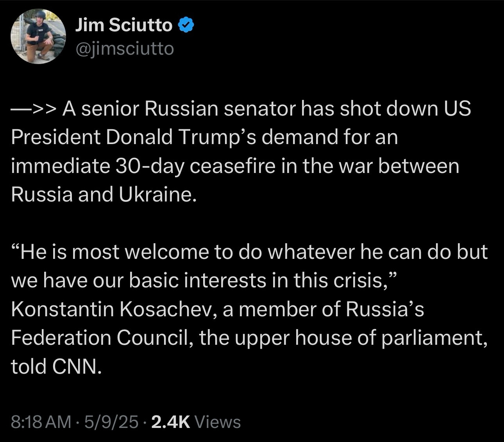This screenshot has height=442, width=504.
Task: Click "told CNN." at tweet end
Action: [x=56, y=366]
